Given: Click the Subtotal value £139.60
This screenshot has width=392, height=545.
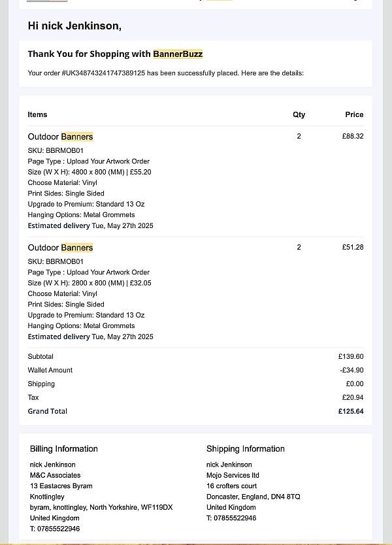Looking at the screenshot, I should (x=351, y=356).
